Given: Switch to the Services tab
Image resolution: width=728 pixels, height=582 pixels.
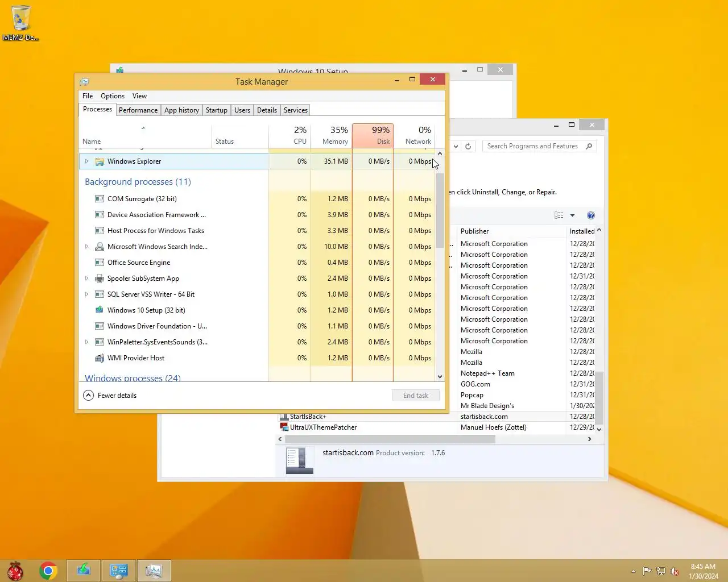Looking at the screenshot, I should pyautogui.click(x=296, y=110).
